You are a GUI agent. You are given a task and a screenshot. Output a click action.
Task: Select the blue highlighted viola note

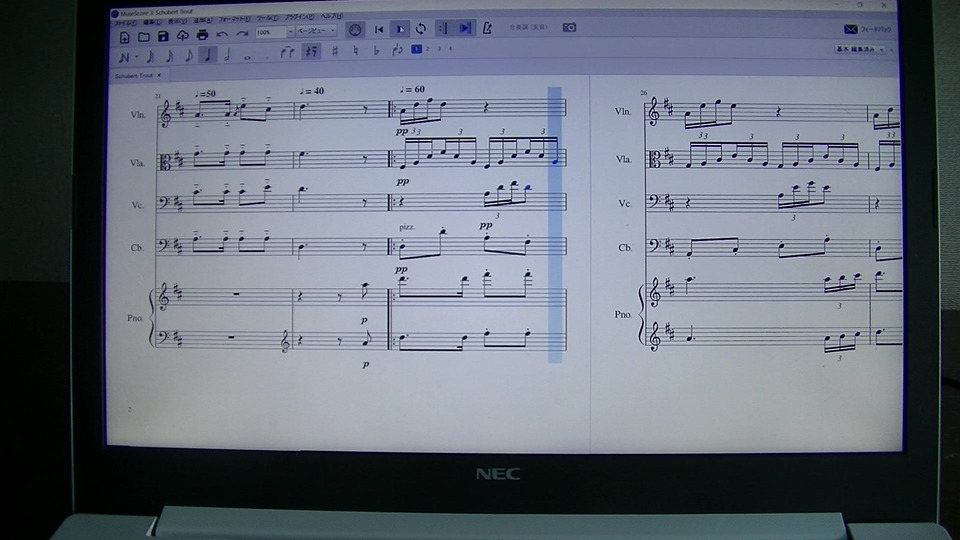tap(555, 162)
